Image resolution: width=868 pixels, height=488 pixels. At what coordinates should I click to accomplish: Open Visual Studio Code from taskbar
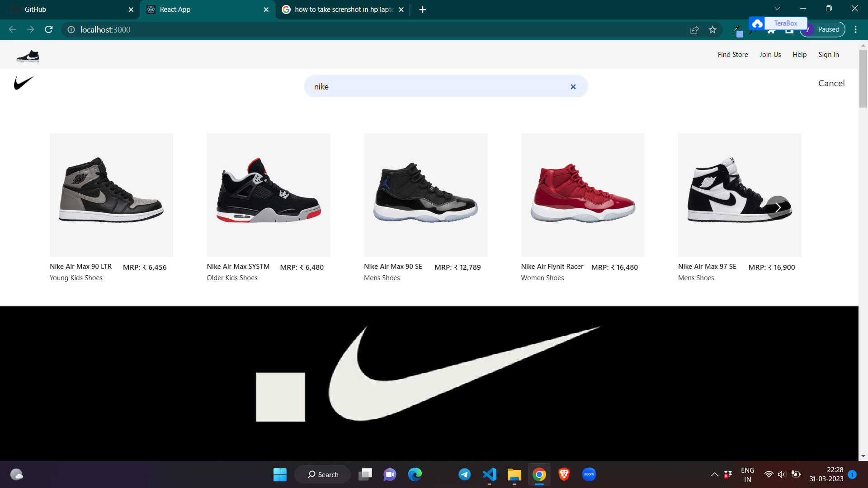[x=490, y=474]
